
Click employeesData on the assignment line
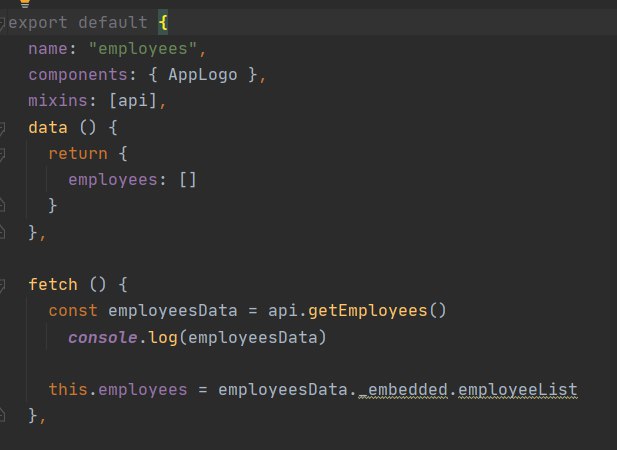click(283, 389)
